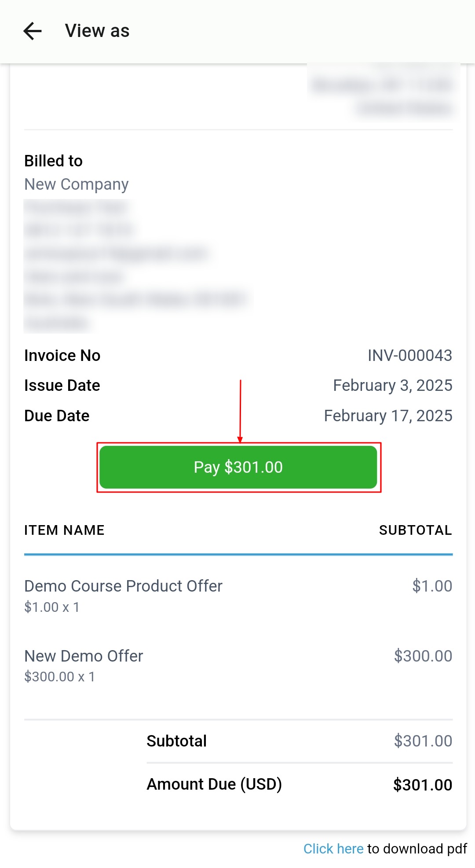Select invoice number INV-000043
This screenshot has height=868, width=475.
(x=409, y=356)
